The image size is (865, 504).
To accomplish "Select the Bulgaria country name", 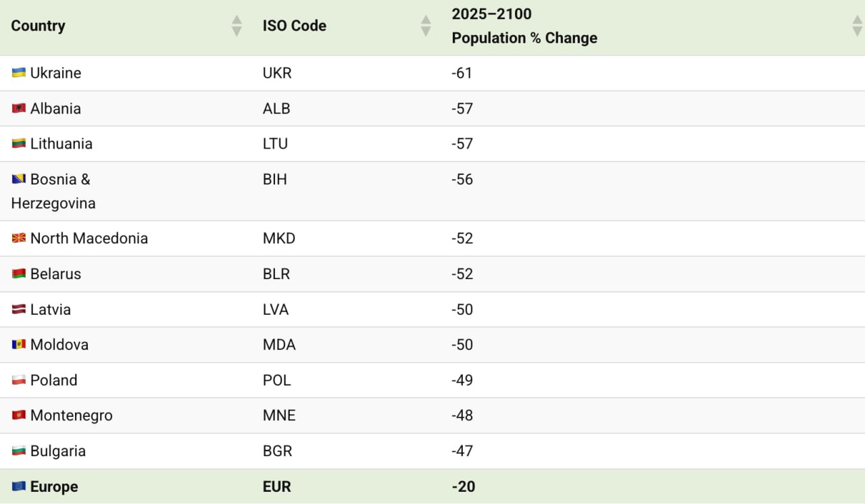I will tap(58, 451).
